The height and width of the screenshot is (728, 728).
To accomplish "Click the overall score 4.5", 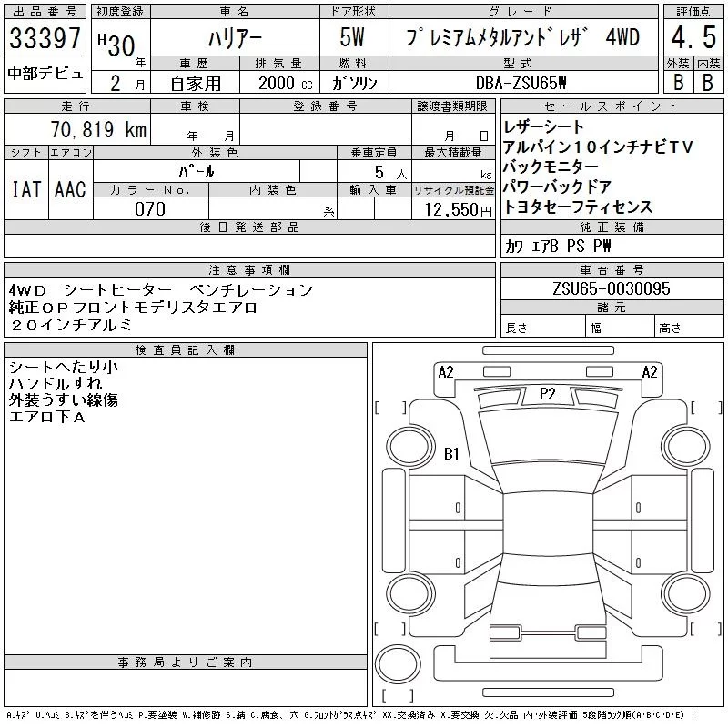I will pyautogui.click(x=692, y=38).
